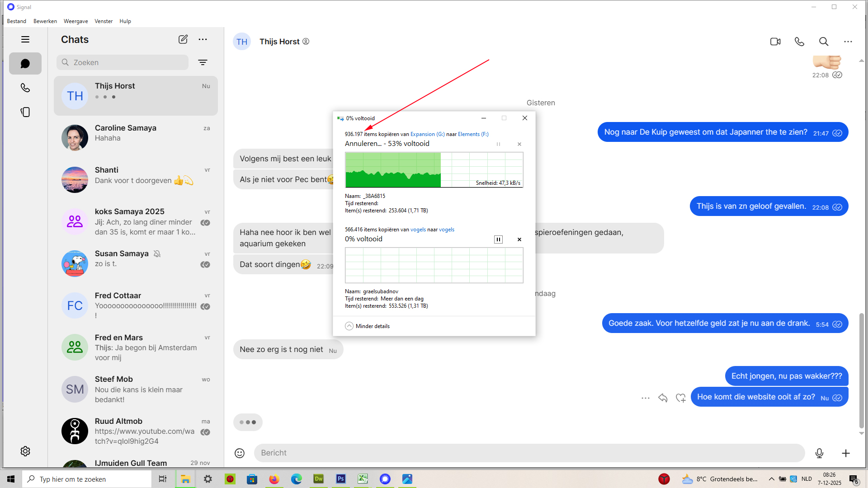The width and height of the screenshot is (868, 488).
Task: Open conversation options three-dot menu
Action: pos(848,42)
